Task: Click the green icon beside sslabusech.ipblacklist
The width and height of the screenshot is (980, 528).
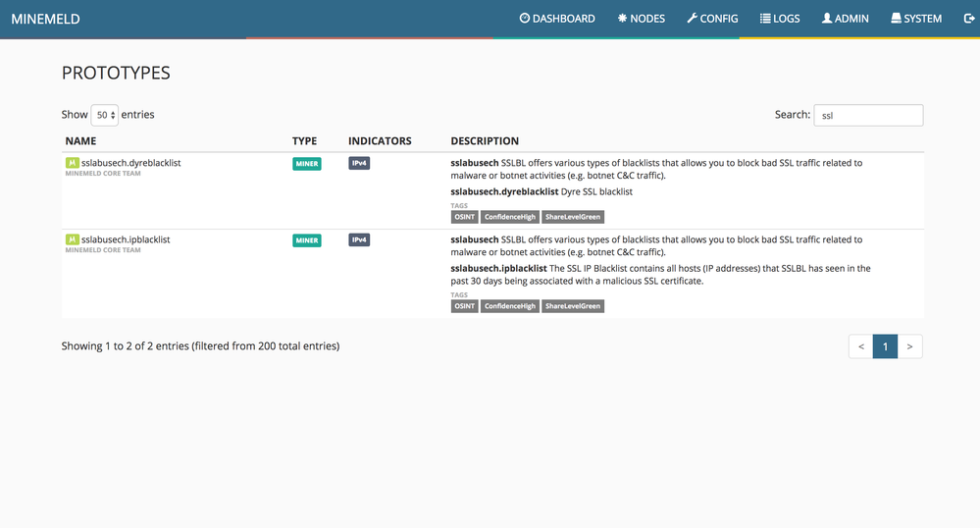Action: coord(73,239)
